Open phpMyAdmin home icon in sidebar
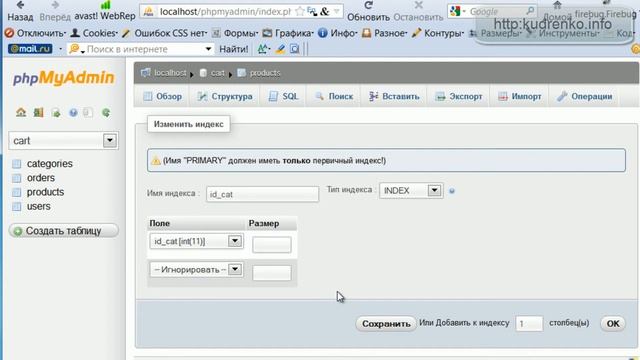 [x=21, y=112]
